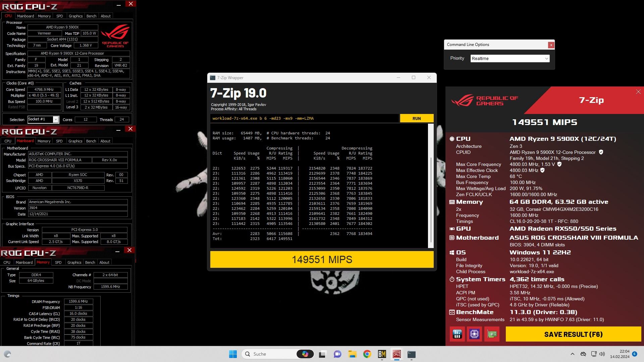Maximize the 7-Zip Wrapper window
The image size is (644, 362).
point(414,77)
